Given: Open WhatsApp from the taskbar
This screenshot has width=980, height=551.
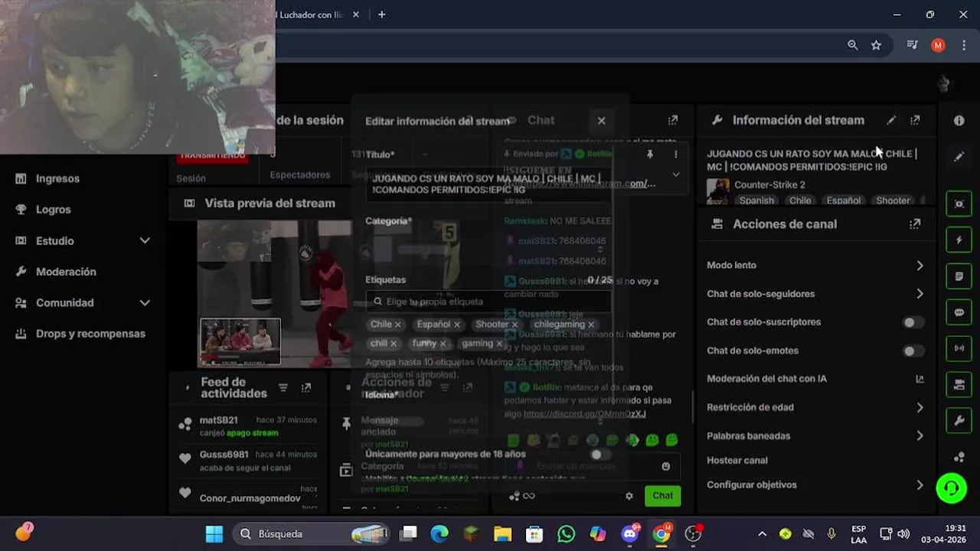Looking at the screenshot, I should [567, 533].
